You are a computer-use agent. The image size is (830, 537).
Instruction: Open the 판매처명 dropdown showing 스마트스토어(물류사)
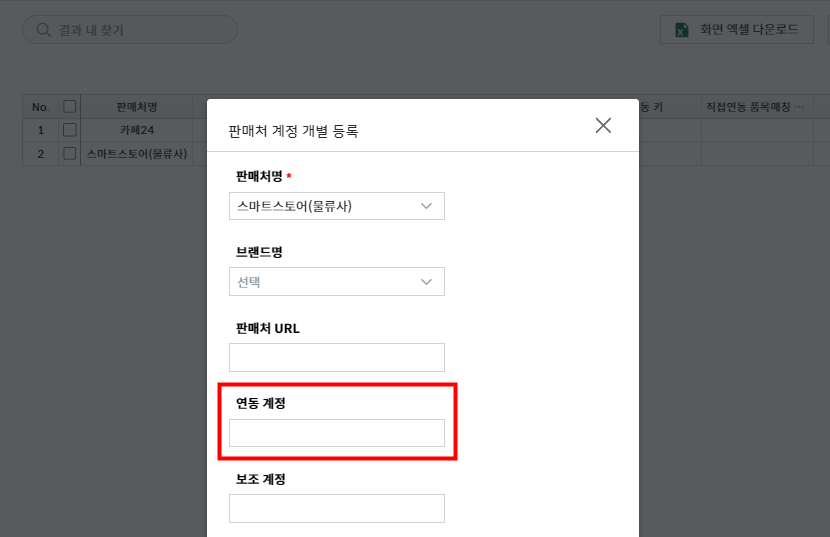336,206
